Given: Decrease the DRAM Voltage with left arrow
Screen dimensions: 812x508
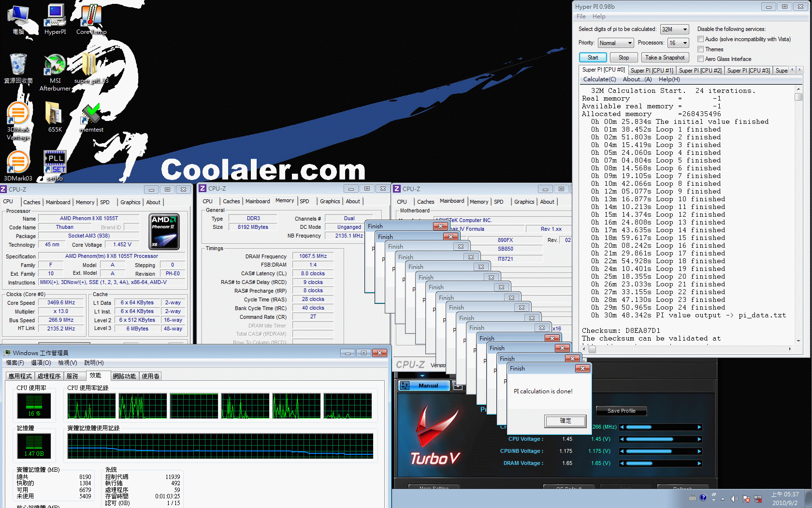Looking at the screenshot, I should coord(622,463).
